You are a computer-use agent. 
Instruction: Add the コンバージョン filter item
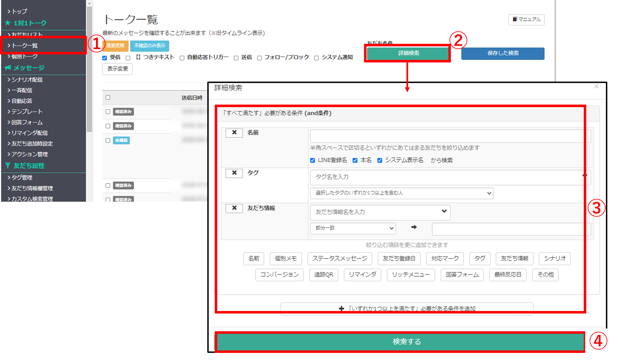click(279, 275)
